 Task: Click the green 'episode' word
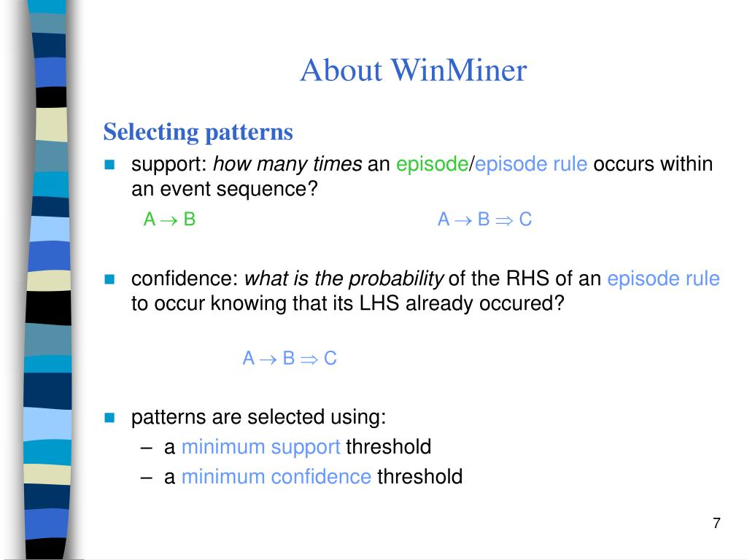[x=432, y=164]
